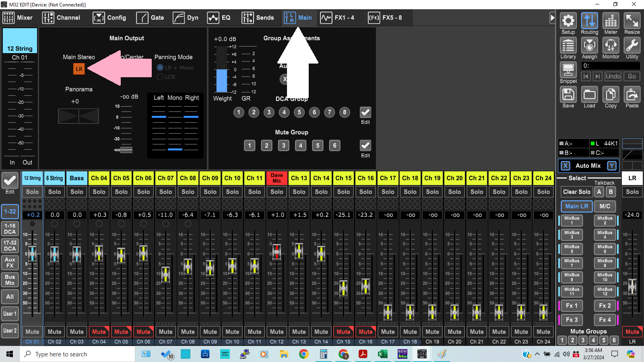Select the LCR panning mode radio
Screen dimensions: 644x362
[160, 77]
